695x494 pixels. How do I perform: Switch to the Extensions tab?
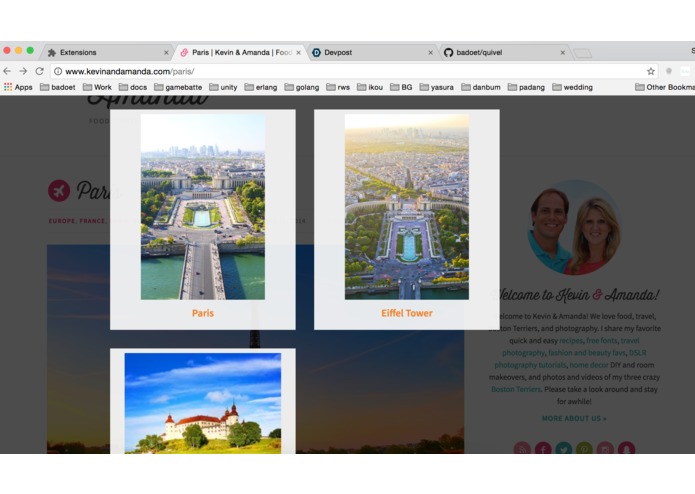(x=106, y=52)
